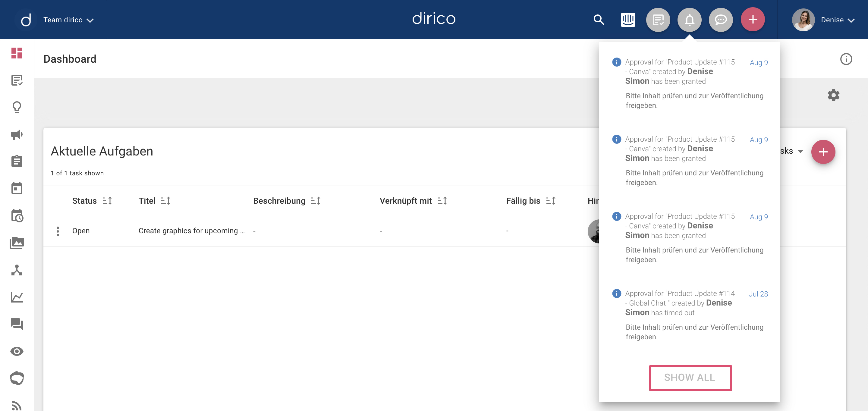The image size is (868, 411).
Task: Open the megaphone campaigns sidebar icon
Action: pos(17,134)
